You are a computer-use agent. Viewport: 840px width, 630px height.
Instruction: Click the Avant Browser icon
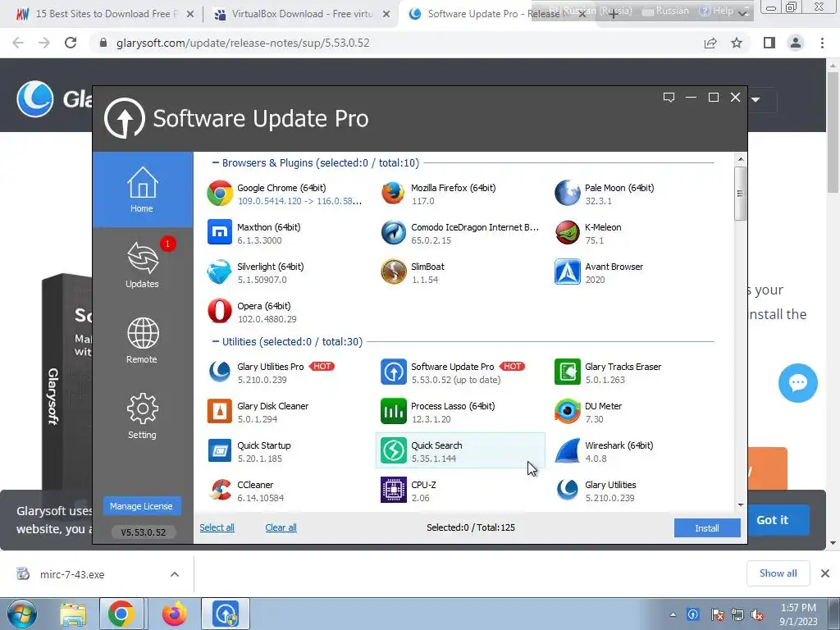[568, 272]
